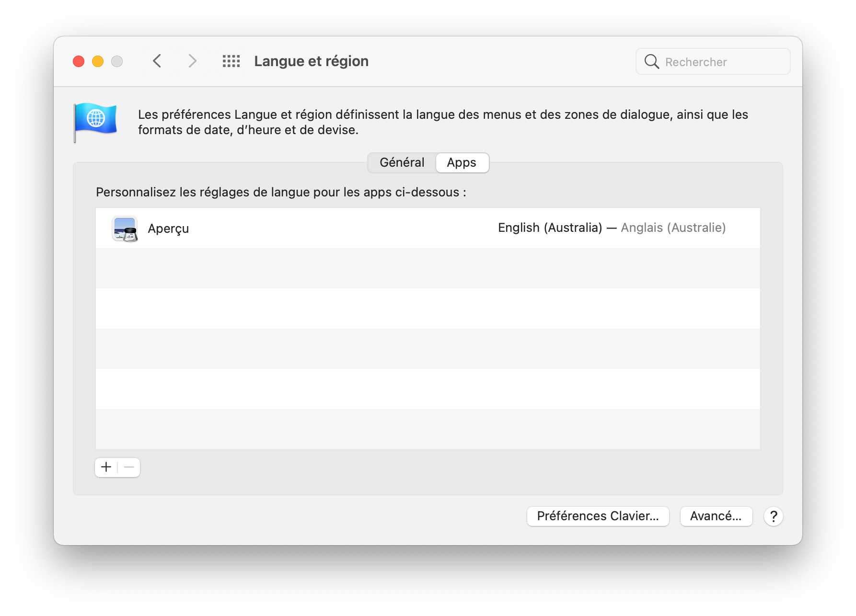
Task: Click 'Personnalisez les réglages de langue' label
Action: tap(281, 192)
